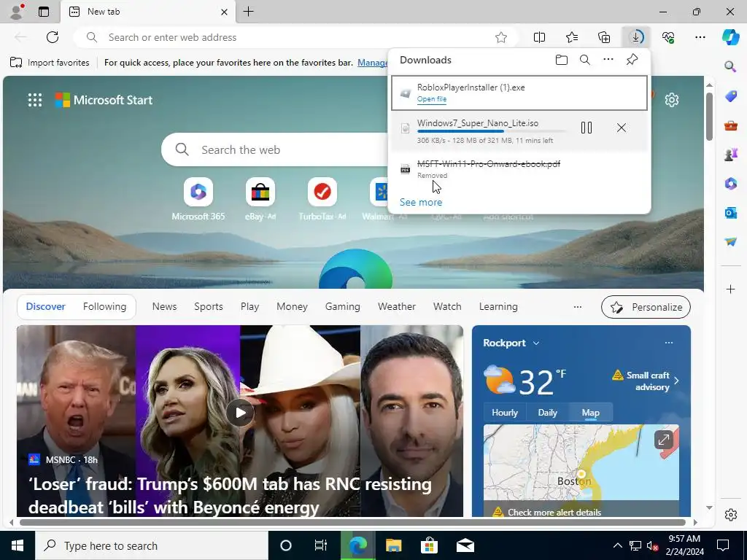The image size is (747, 560).
Task: Expand the weather map fullscreen icon
Action: [664, 440]
